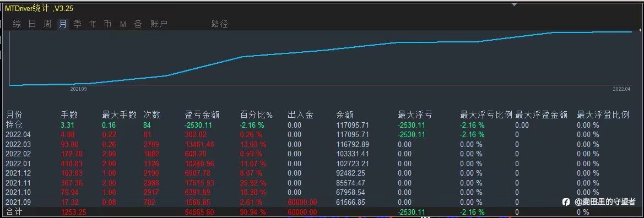
Task: Switch to the 币 currency tab
Action: click(x=107, y=24)
